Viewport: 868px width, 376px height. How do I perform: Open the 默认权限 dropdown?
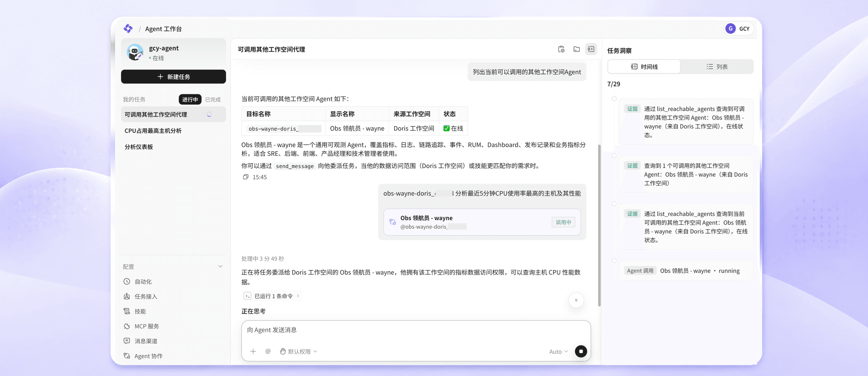[x=299, y=351]
